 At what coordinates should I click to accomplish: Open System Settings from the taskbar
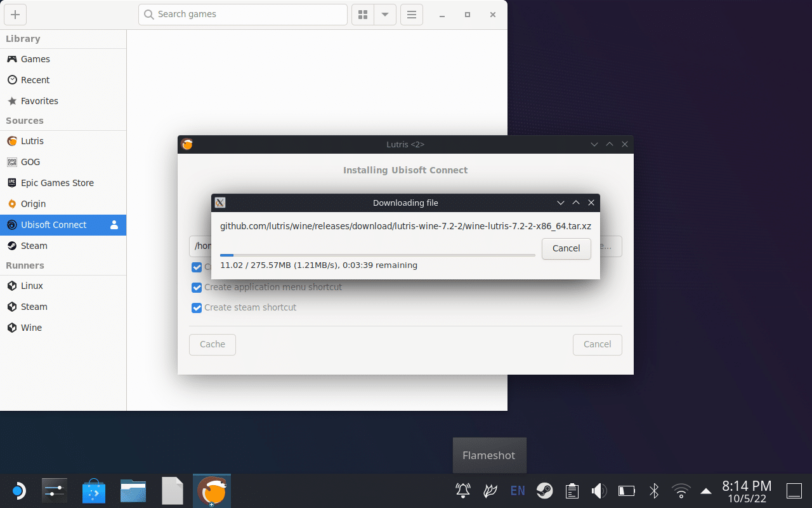point(55,491)
